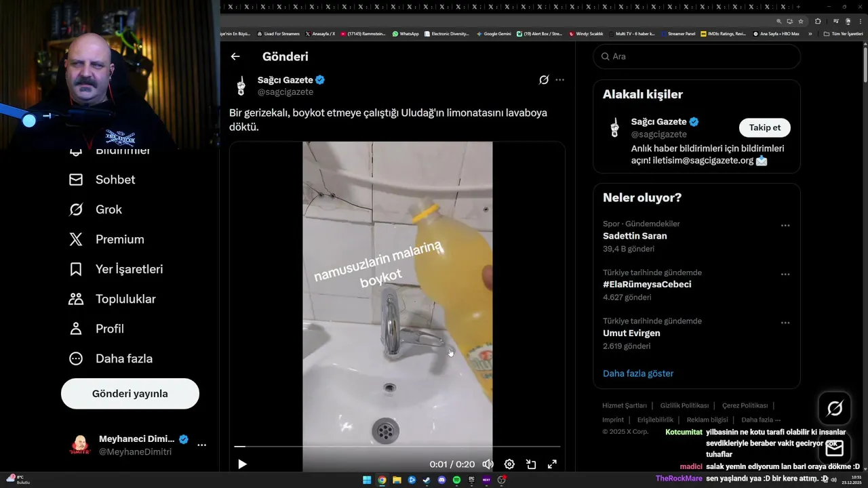Click the Meyhaneci Dimitri account avatar
Screen dimensions: 868x488
80,445
